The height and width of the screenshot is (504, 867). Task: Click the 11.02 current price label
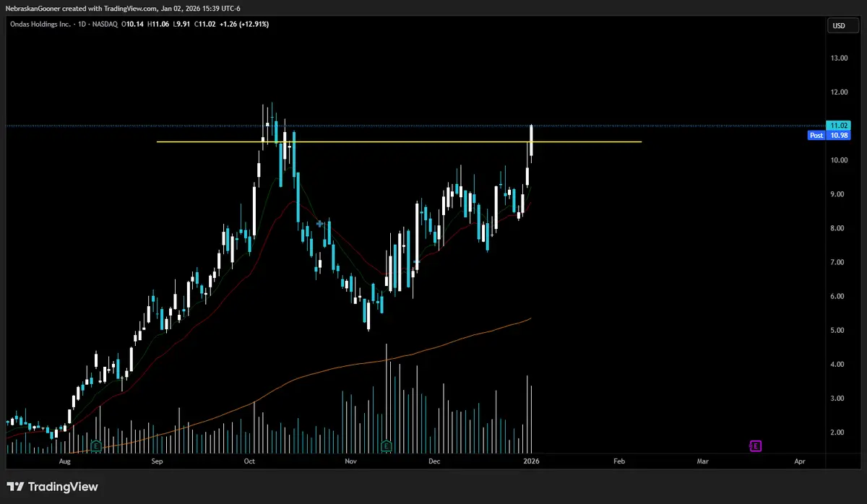click(x=840, y=125)
